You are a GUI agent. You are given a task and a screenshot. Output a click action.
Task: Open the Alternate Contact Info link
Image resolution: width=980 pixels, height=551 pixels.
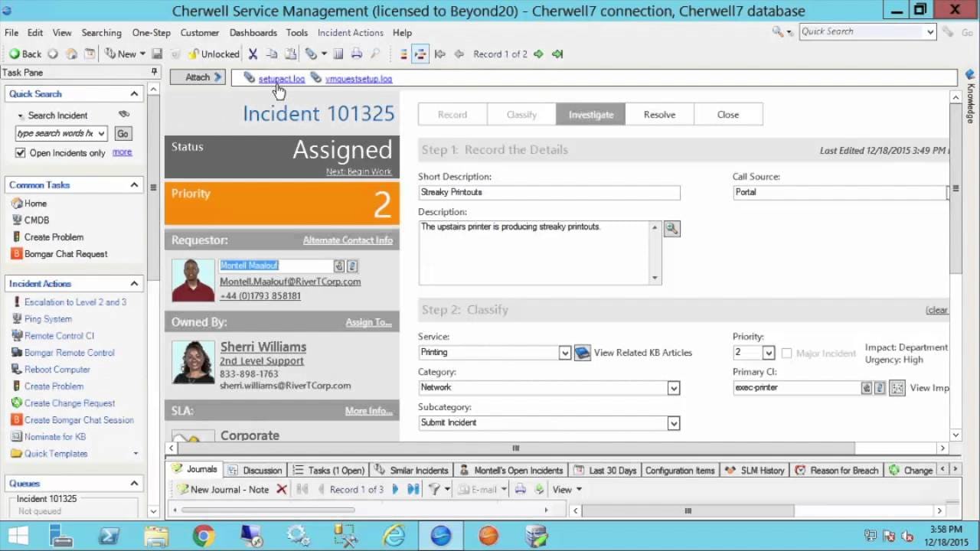pos(348,240)
